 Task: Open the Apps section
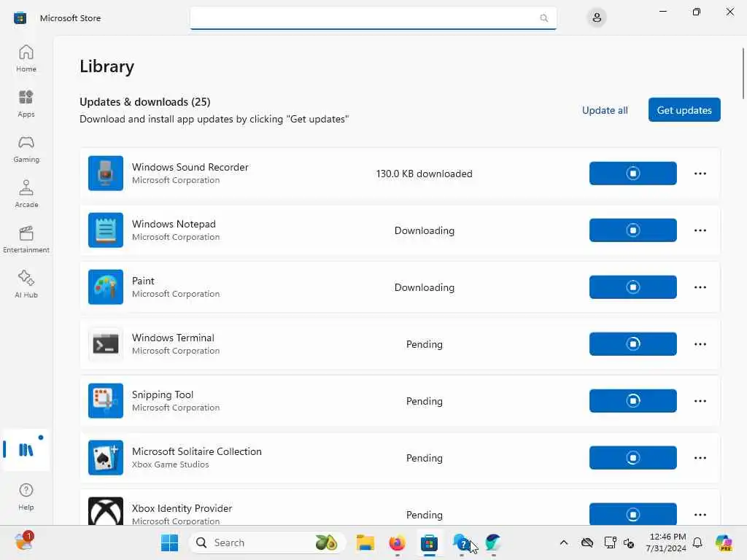click(x=26, y=104)
